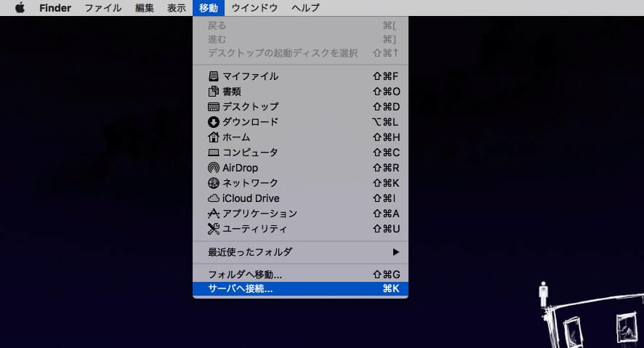The width and height of the screenshot is (644, 348).
Task: Go to ホーム folder
Action: tap(300, 137)
